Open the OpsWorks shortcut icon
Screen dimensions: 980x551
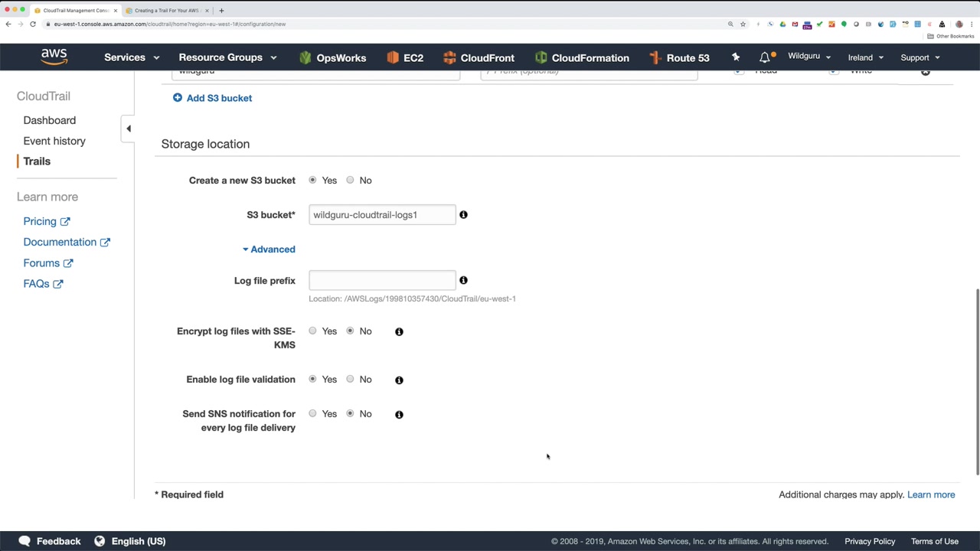click(305, 57)
